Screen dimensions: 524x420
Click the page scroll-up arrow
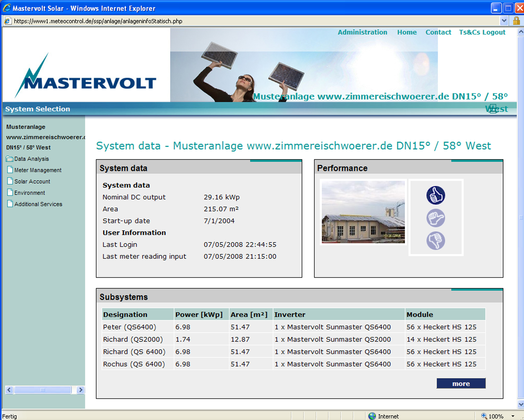pos(520,32)
